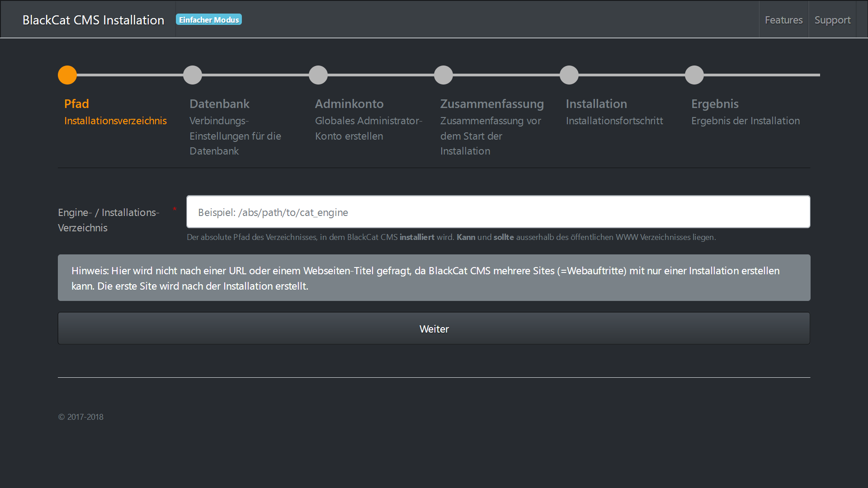868x488 pixels.
Task: Click the Installation step circle
Action: 569,75
